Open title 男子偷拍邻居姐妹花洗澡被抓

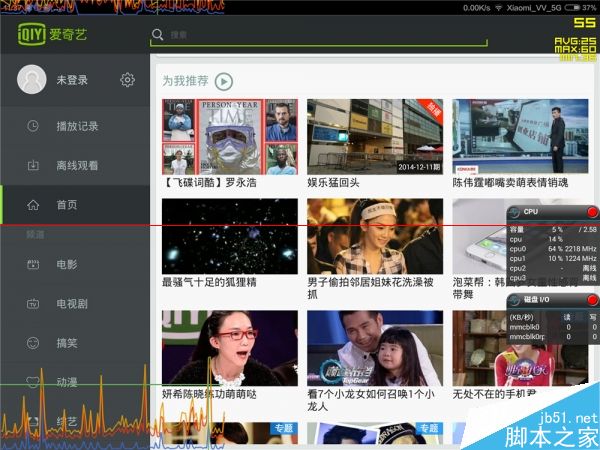(370, 288)
